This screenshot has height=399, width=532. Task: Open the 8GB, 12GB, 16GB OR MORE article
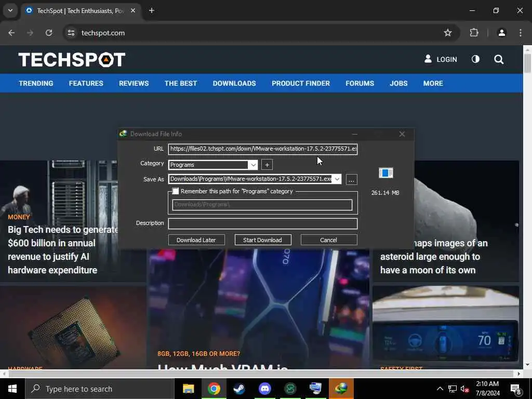pos(198,354)
